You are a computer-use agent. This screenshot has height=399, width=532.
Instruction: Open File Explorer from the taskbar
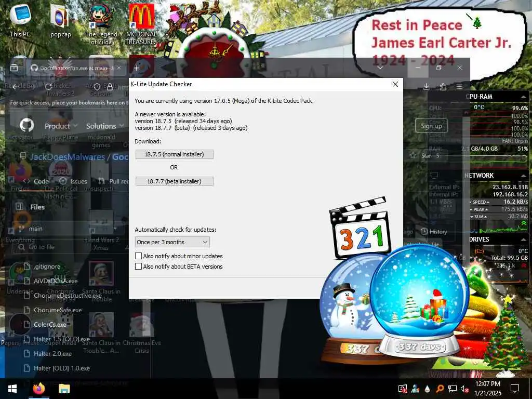pyautogui.click(x=64, y=389)
